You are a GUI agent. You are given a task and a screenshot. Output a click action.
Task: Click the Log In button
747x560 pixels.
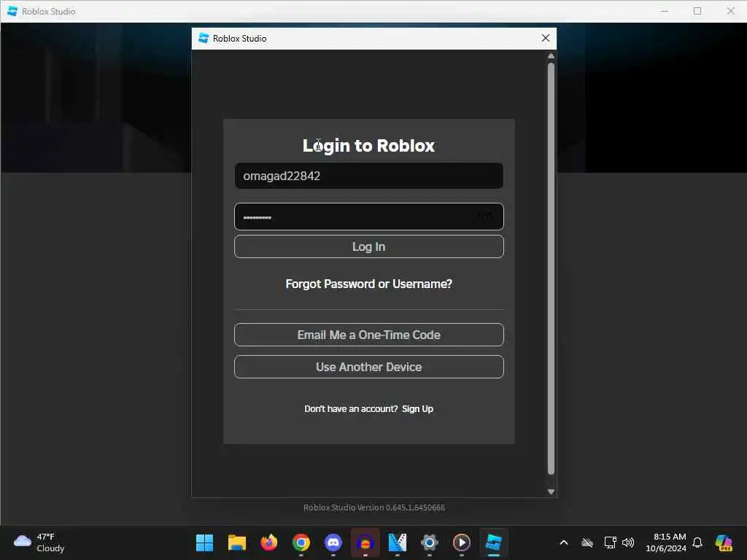point(368,246)
